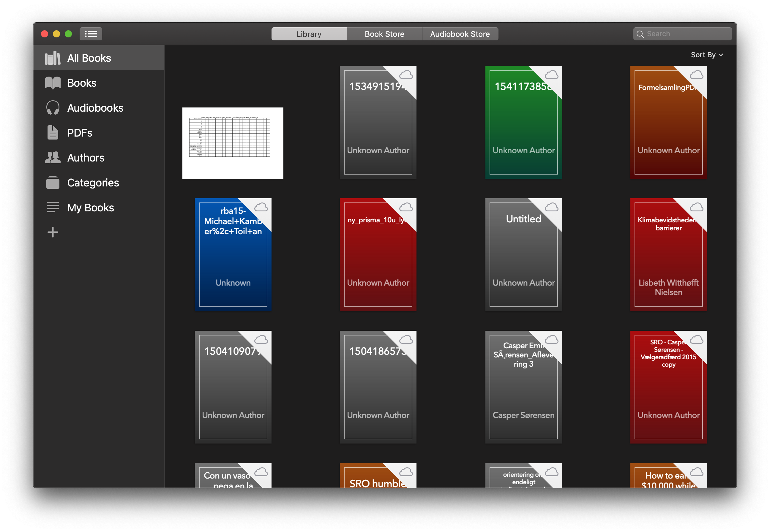The width and height of the screenshot is (770, 532).
Task: Show the Audiobooks collection
Action: pyautogui.click(x=99, y=108)
